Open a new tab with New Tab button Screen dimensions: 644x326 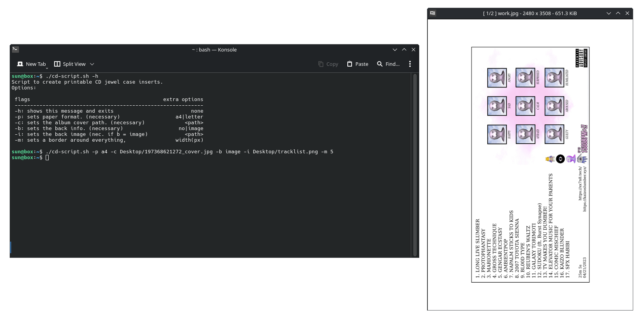pyautogui.click(x=32, y=64)
